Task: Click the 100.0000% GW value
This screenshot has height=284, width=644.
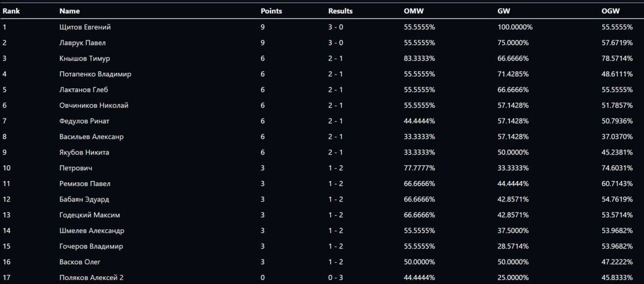Action: click(x=515, y=27)
